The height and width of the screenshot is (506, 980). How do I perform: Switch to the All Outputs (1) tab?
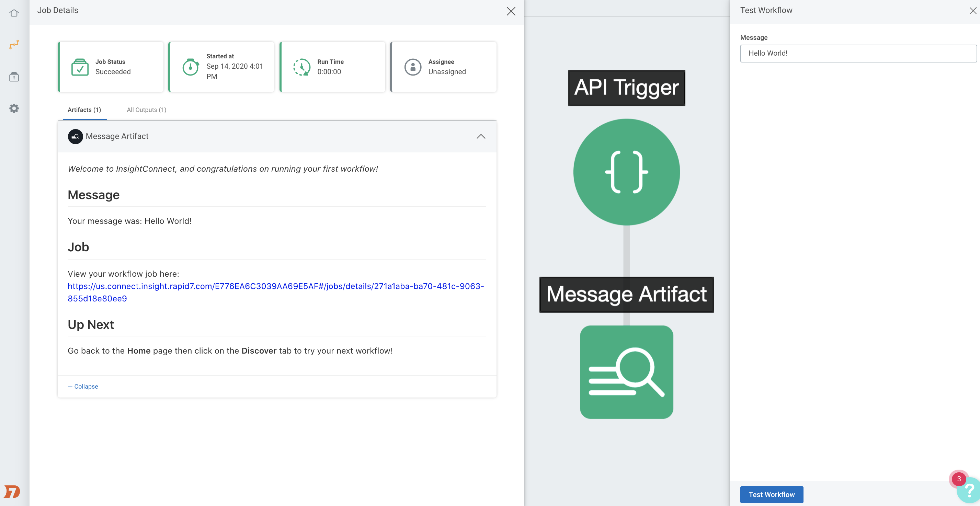[147, 110]
